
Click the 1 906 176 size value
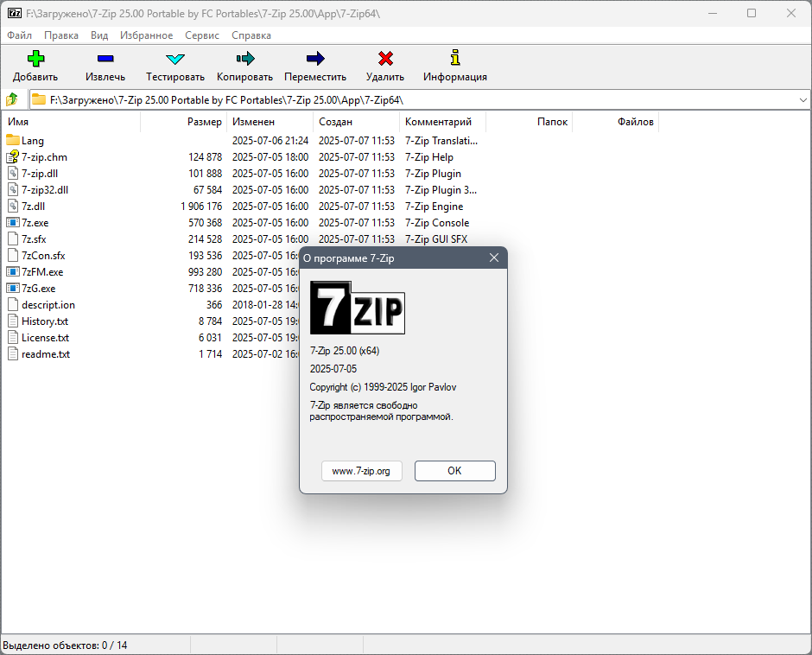(x=201, y=207)
